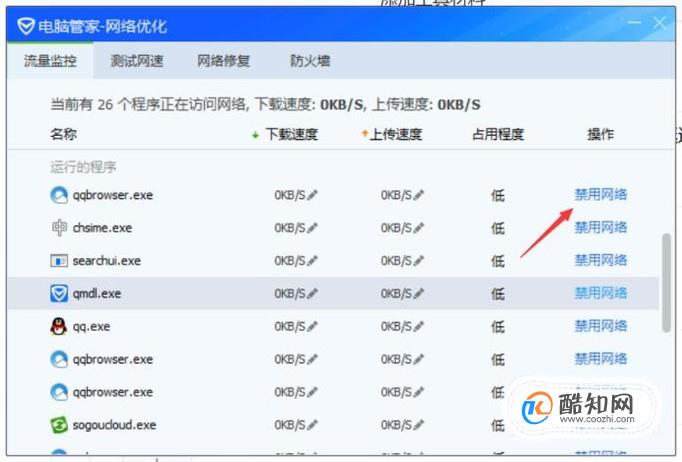The image size is (682, 462).
Task: Click the searchui.exe window icon
Action: click(x=59, y=261)
